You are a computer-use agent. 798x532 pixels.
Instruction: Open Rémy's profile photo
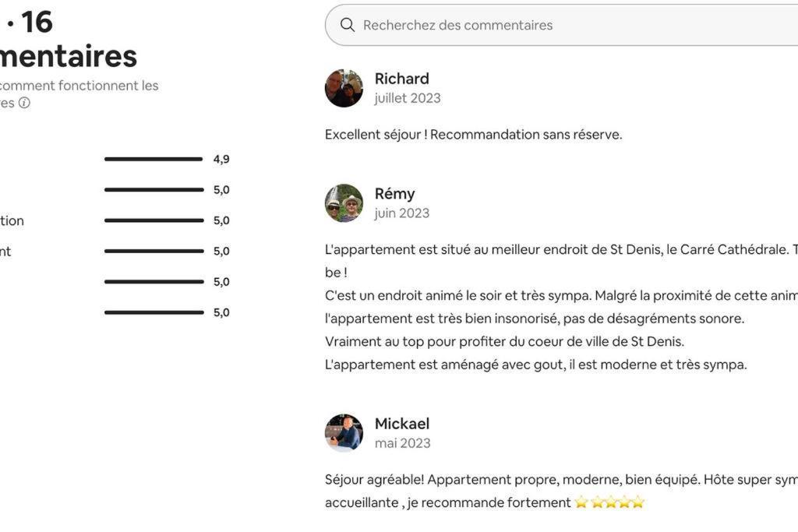(x=344, y=203)
